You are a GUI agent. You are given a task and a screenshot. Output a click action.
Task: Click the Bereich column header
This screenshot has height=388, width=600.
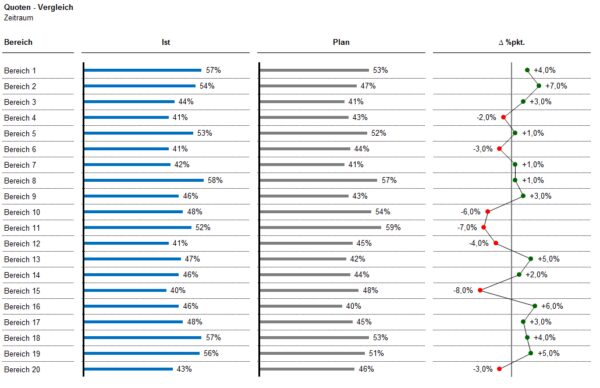[x=18, y=42]
